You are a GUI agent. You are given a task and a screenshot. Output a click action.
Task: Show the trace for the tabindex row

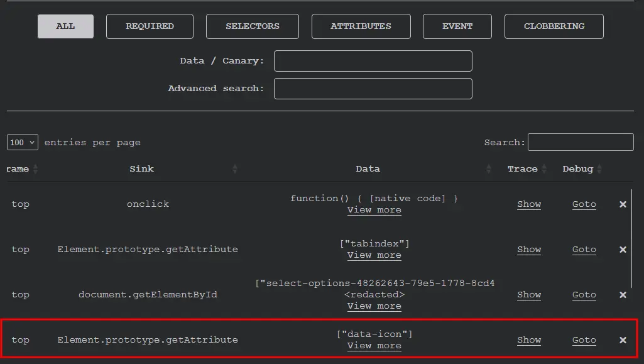coord(529,250)
